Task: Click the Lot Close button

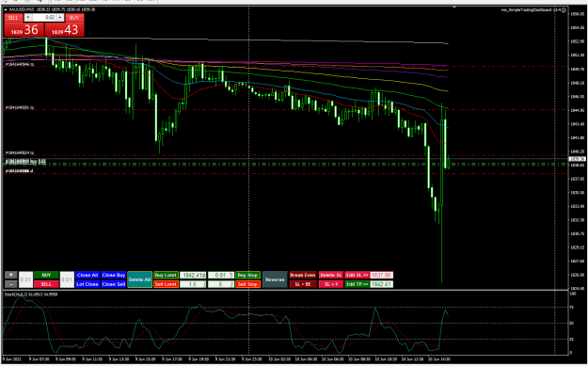Action: [87, 284]
